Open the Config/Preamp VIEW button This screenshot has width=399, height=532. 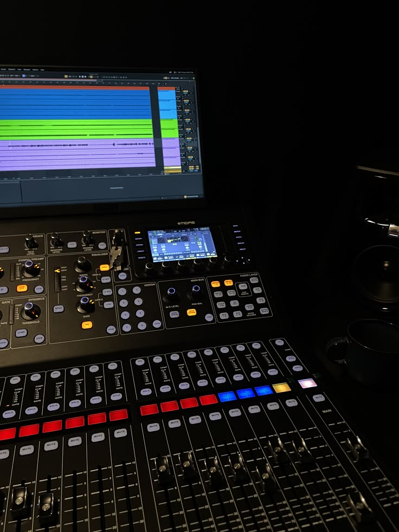tap(38, 290)
